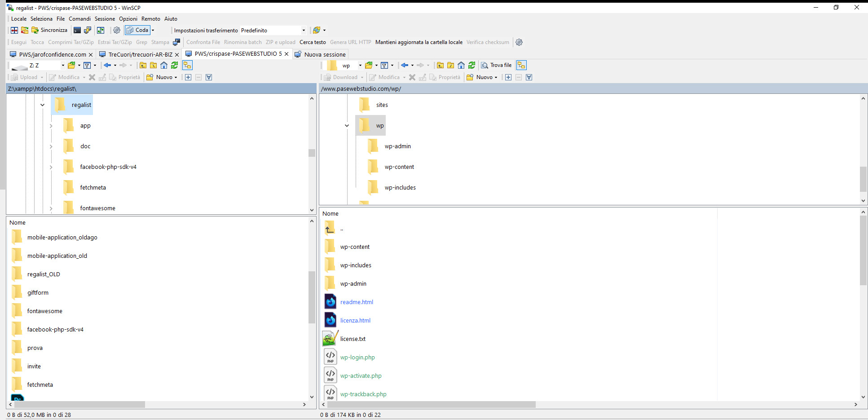The height and width of the screenshot is (420, 868).
Task: Click the Cerca testo command
Action: [x=313, y=42]
